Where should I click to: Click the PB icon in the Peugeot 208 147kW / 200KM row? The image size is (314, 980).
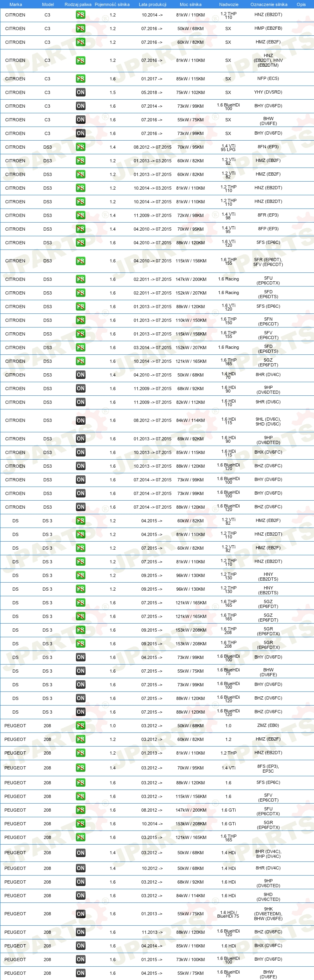80,810
